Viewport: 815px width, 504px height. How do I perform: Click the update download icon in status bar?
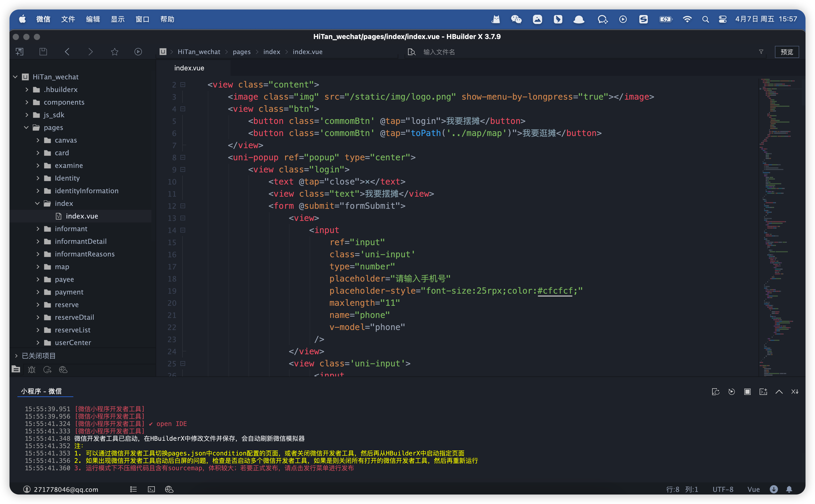tap(774, 489)
